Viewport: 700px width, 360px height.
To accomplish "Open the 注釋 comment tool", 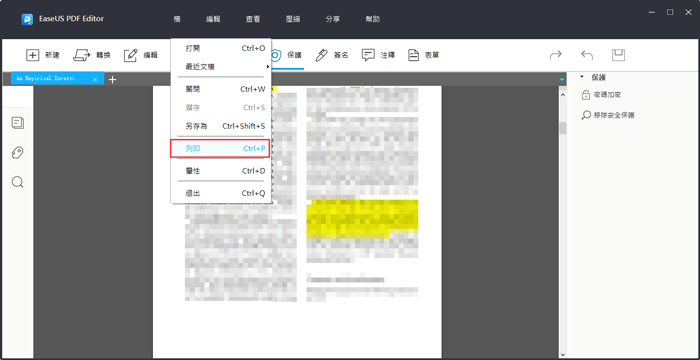I will click(378, 55).
